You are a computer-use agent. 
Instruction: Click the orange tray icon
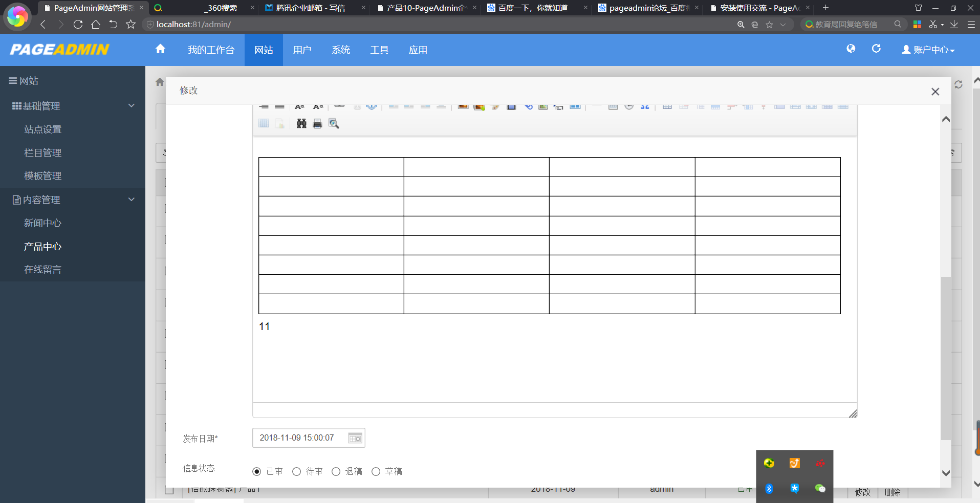coord(794,463)
